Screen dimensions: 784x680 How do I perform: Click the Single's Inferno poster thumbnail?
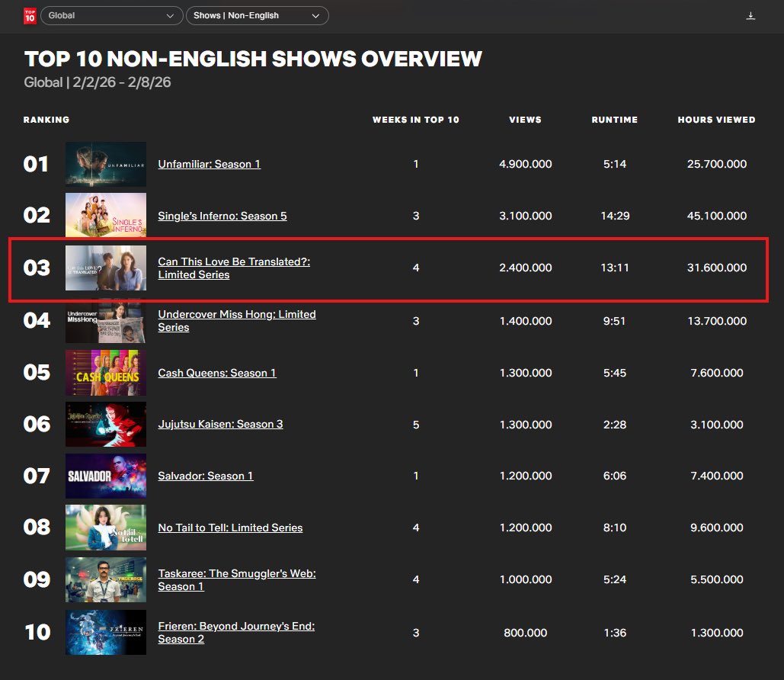[x=106, y=216]
